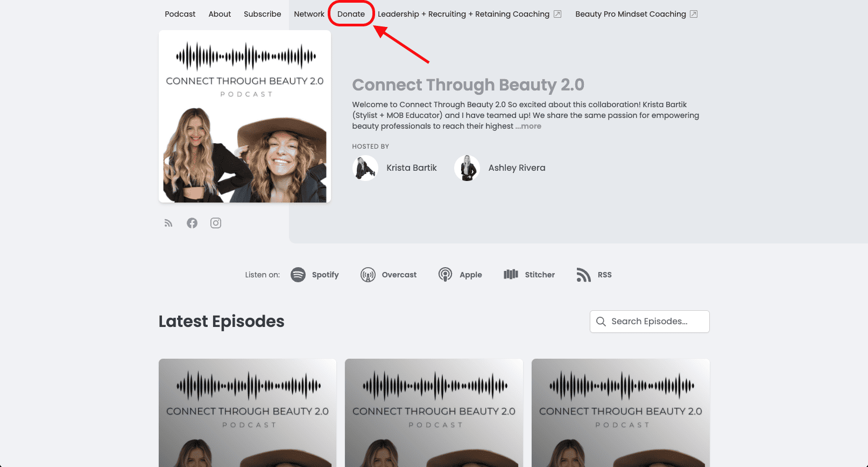Open the second latest episode thumbnail
The image size is (868, 467).
click(434, 413)
